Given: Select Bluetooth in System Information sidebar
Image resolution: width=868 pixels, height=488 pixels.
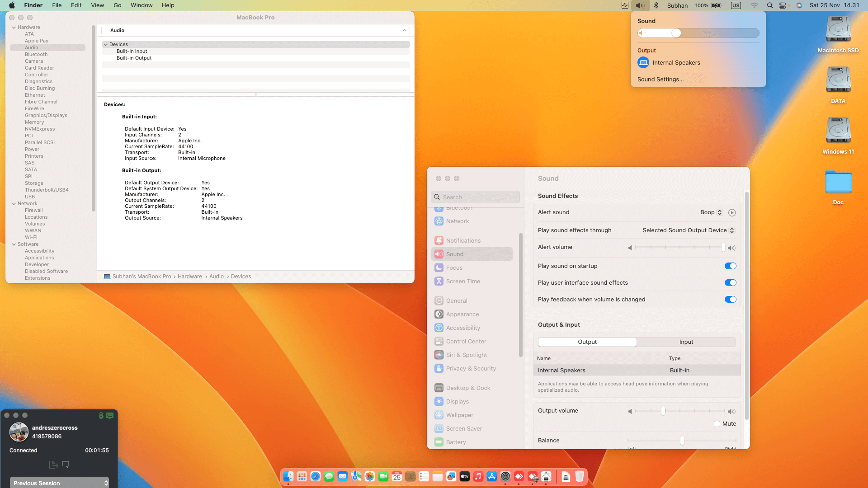Looking at the screenshot, I should 36,54.
